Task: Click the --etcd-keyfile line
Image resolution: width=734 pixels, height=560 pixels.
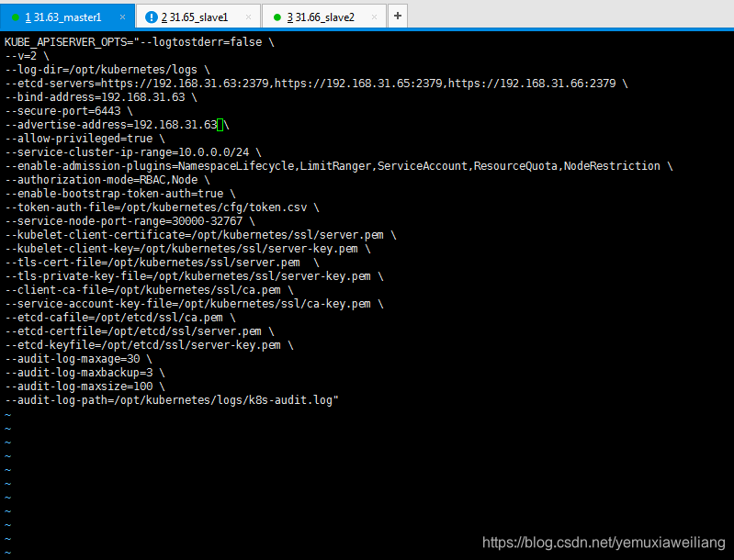Action: click(149, 345)
